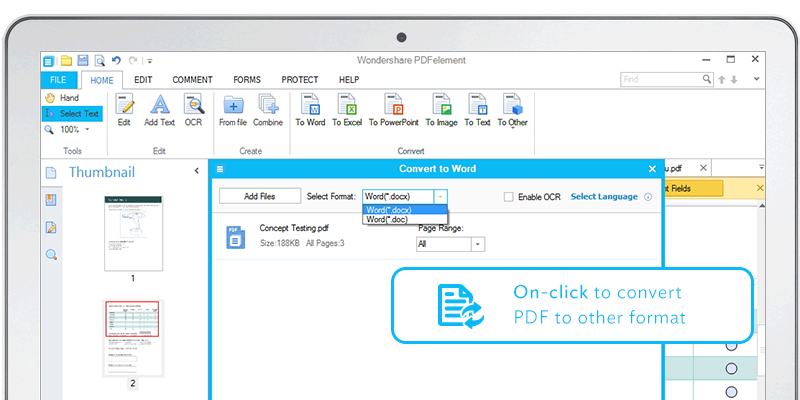Convert using To Image
Image resolution: width=800 pixels, height=400 pixels.
(441, 110)
